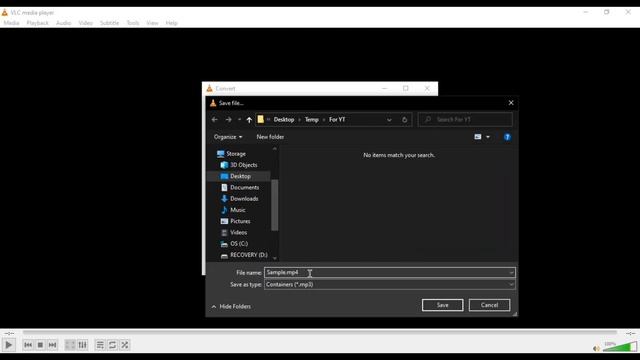640x360 pixels.
Task: Click the File name input field
Action: coord(386,273)
